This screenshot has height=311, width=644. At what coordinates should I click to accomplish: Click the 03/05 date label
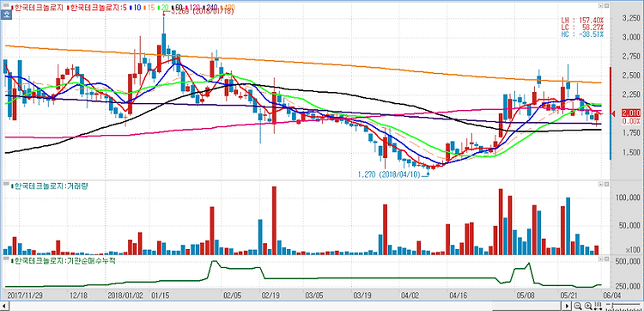click(314, 295)
